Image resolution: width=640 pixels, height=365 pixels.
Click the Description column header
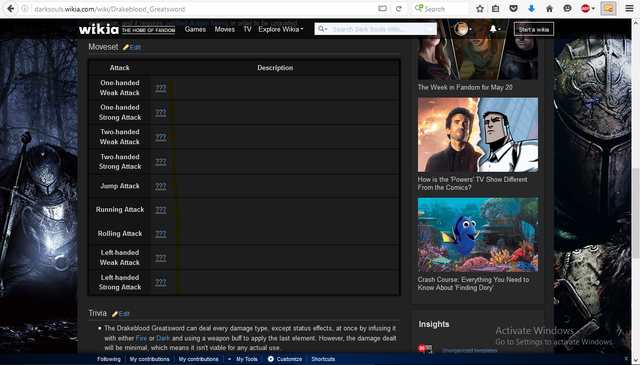coord(275,68)
